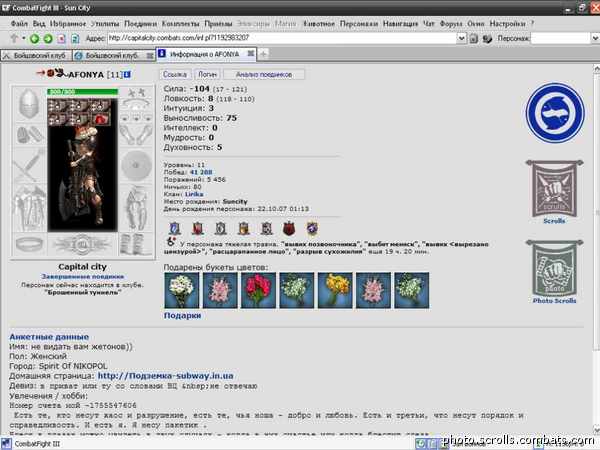Open the Утилиты menu
Image resolution: width=600 pixels, height=450 pixels.
[105, 24]
